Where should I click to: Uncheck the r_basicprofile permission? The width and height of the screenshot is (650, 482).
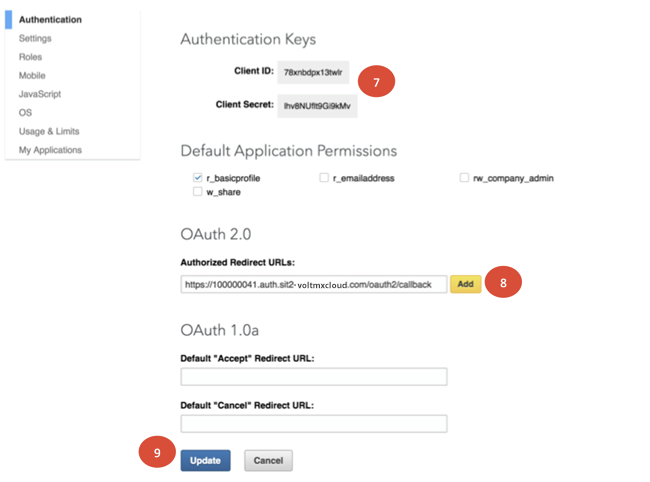pyautogui.click(x=198, y=178)
